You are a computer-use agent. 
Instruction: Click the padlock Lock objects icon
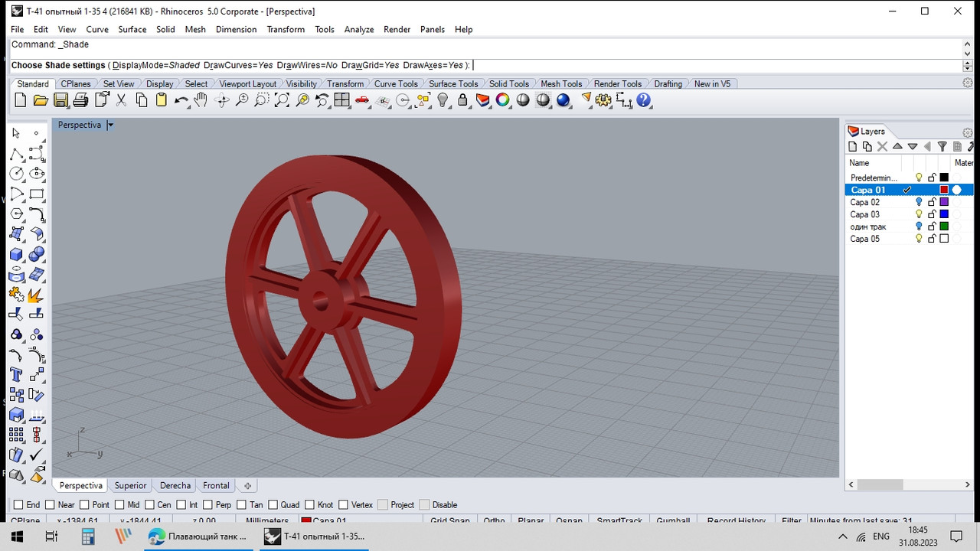point(462,100)
